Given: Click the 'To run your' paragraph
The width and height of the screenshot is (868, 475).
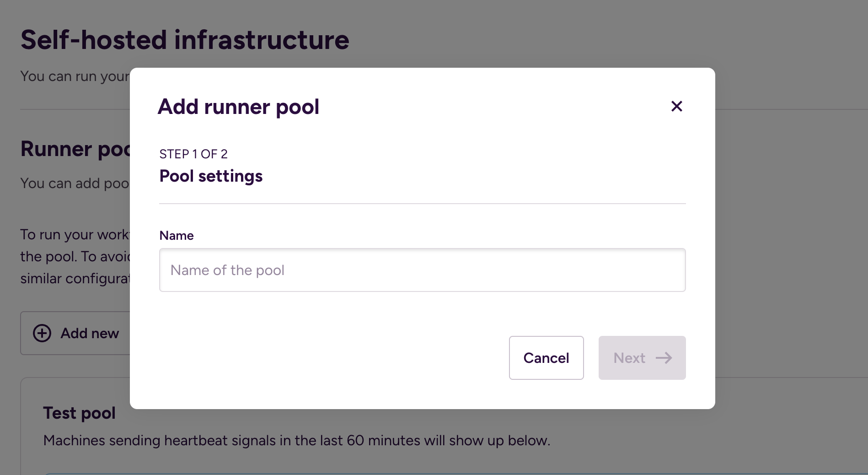Looking at the screenshot, I should click(75, 235).
